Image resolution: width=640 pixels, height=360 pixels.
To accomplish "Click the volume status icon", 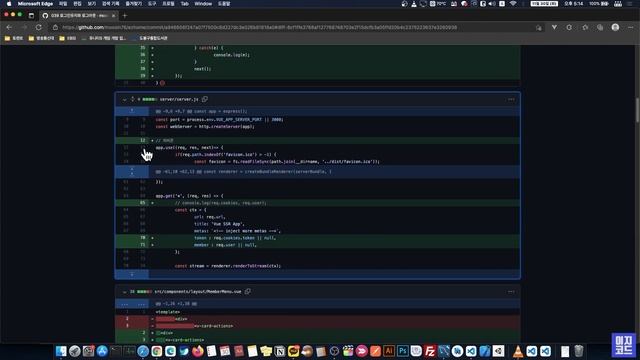I will click(492, 4).
